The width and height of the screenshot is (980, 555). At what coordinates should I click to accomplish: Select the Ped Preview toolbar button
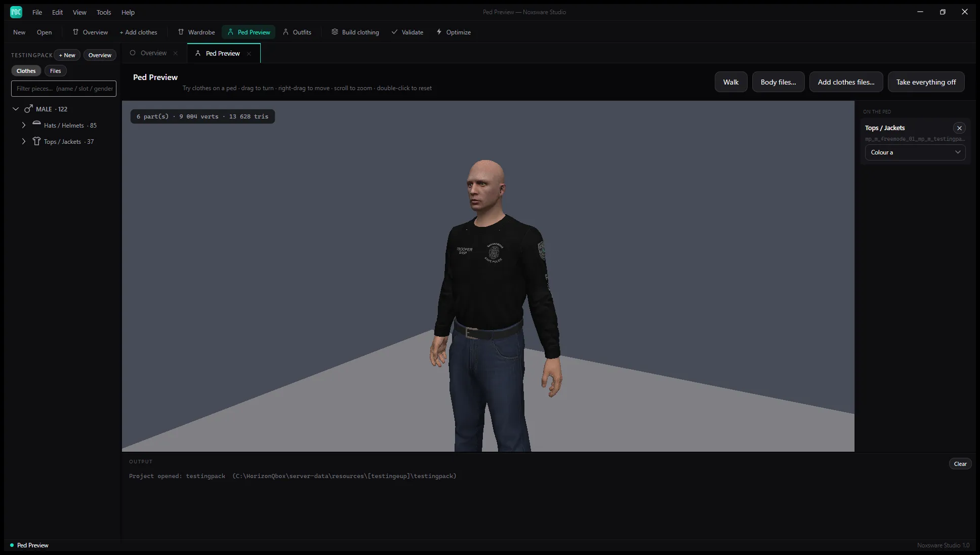click(x=249, y=32)
